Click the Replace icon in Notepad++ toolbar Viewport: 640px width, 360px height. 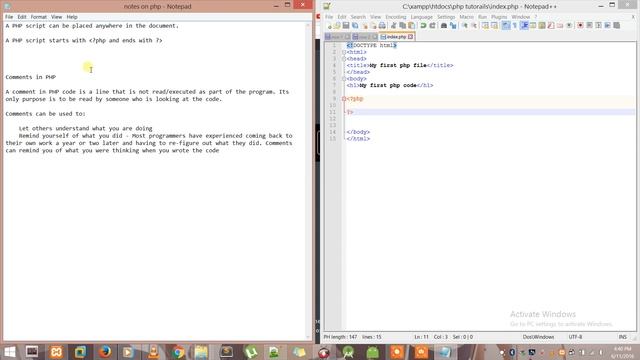pos(453,26)
